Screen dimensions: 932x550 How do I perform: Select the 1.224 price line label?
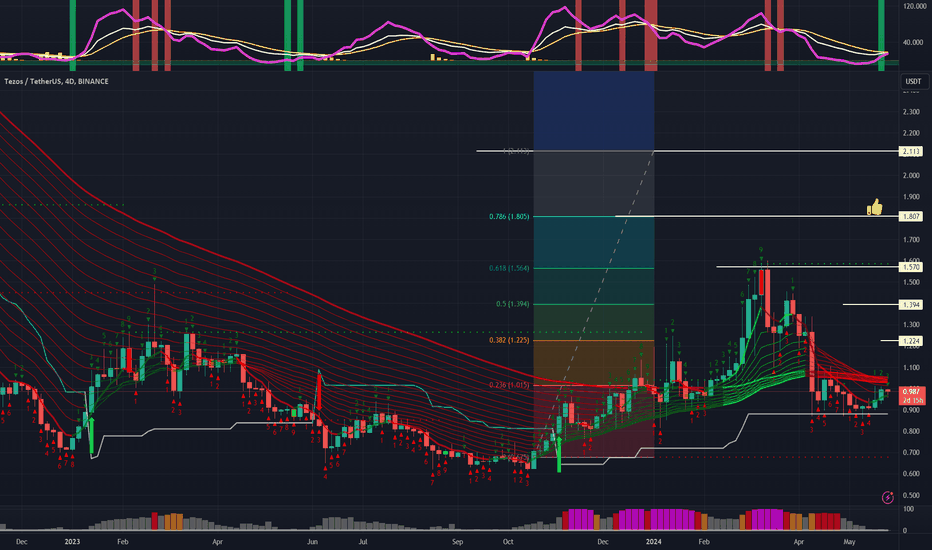(911, 341)
